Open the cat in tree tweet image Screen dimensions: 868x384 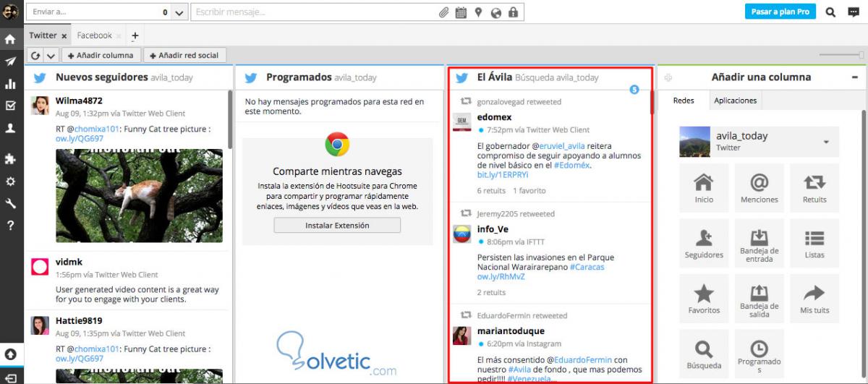tap(140, 196)
